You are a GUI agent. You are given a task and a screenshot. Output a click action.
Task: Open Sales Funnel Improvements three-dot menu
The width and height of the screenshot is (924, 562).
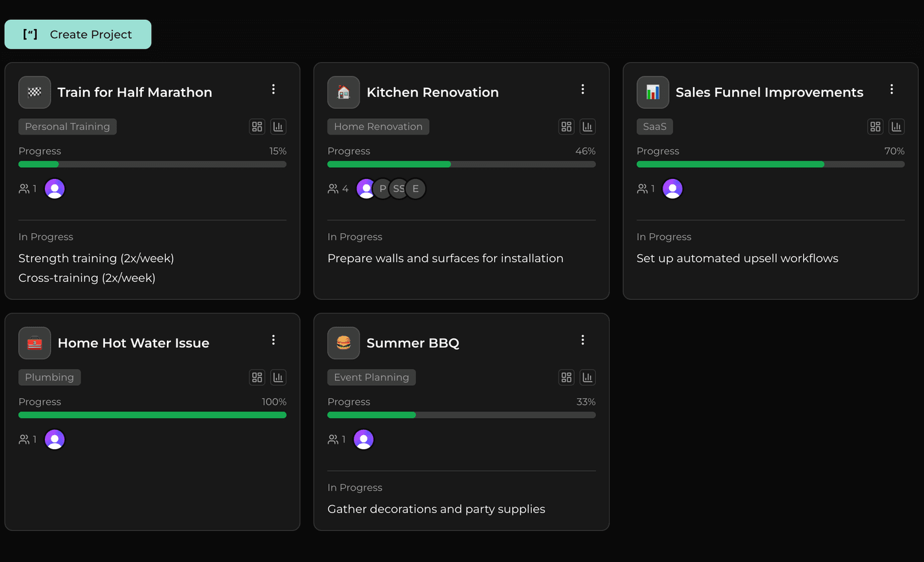(892, 89)
